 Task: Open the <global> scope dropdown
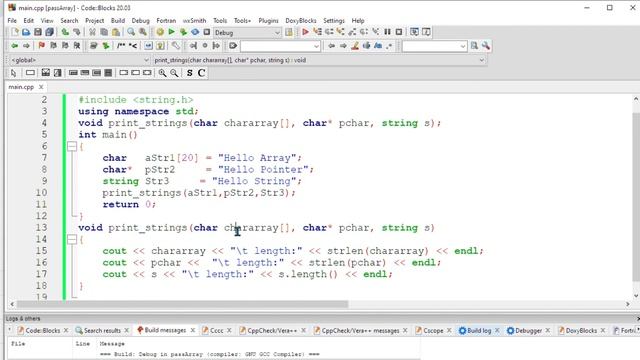coord(80,60)
